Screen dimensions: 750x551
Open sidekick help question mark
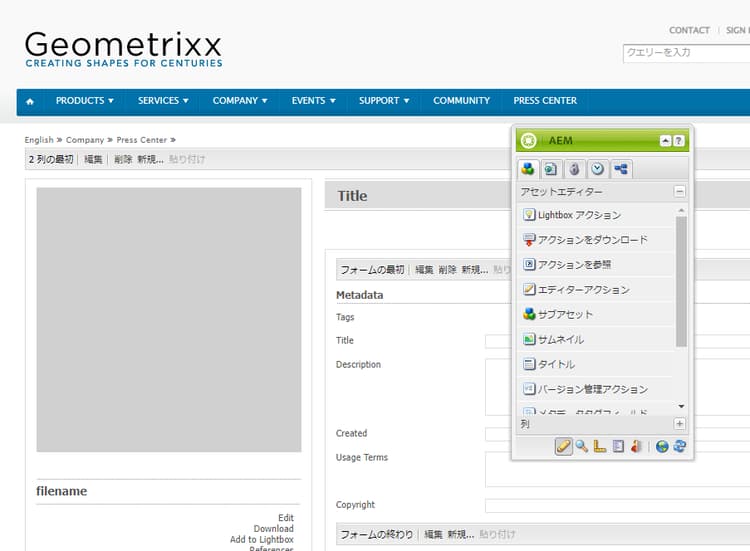pyautogui.click(x=678, y=141)
